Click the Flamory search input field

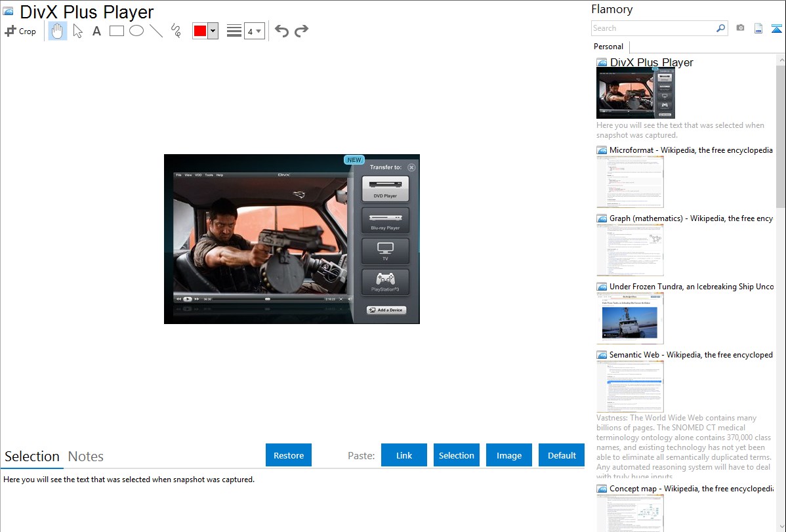(x=653, y=28)
